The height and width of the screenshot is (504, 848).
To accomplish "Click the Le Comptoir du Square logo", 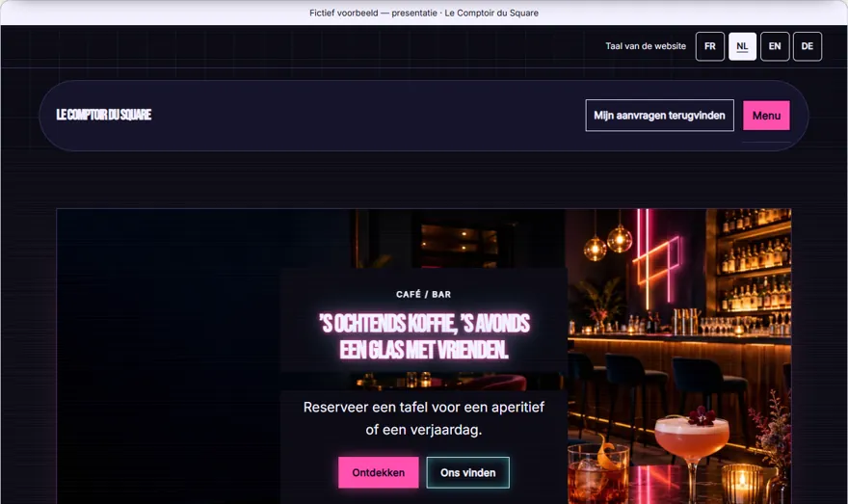I will click(104, 115).
